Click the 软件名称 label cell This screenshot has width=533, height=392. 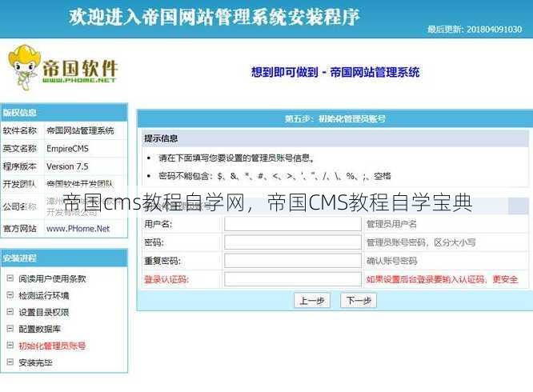(20, 130)
